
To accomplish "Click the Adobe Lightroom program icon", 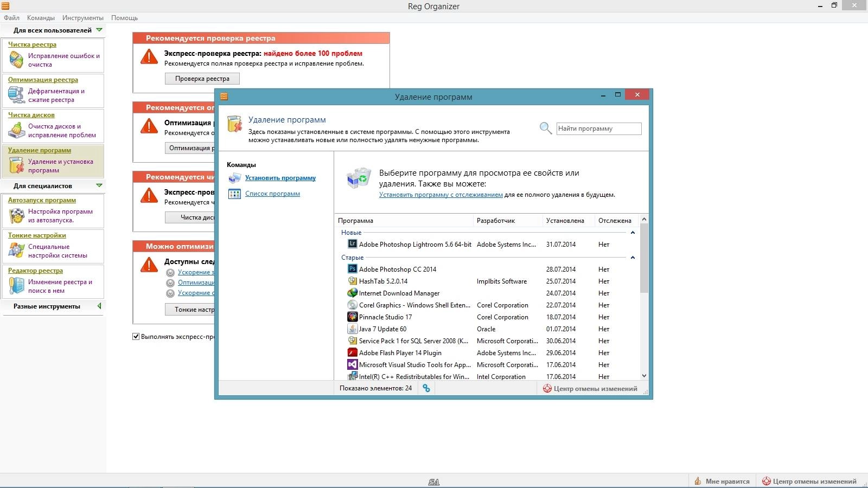I will (x=352, y=244).
